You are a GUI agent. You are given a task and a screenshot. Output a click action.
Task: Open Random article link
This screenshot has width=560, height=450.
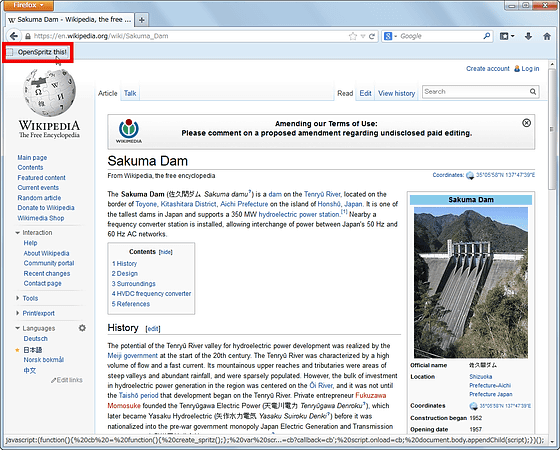[x=39, y=198]
